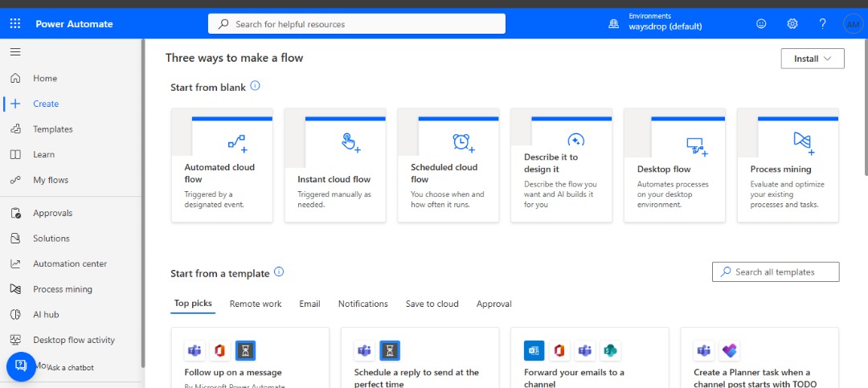
Task: Click the Environments icon in header
Action: pyautogui.click(x=613, y=24)
